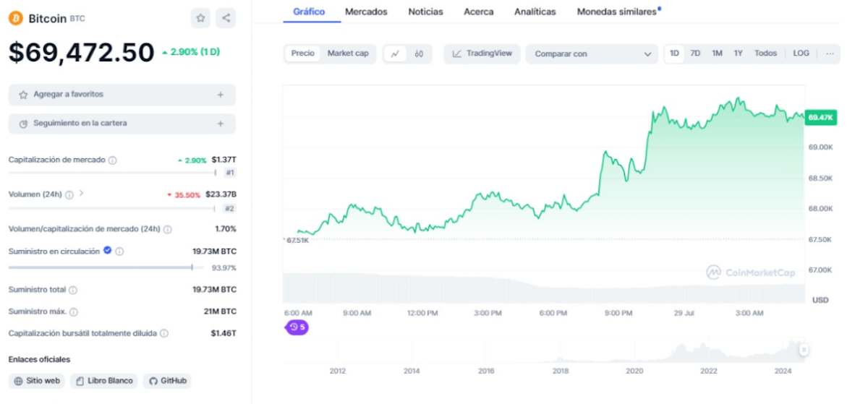Image resolution: width=868 pixels, height=404 pixels.
Task: Click info icon beside Capitalización bursátil totalmente diluida
Action: pos(164,333)
